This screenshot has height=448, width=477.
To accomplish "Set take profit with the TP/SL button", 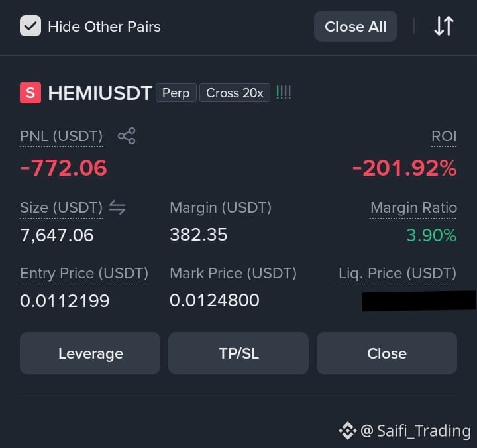I will 238,353.
